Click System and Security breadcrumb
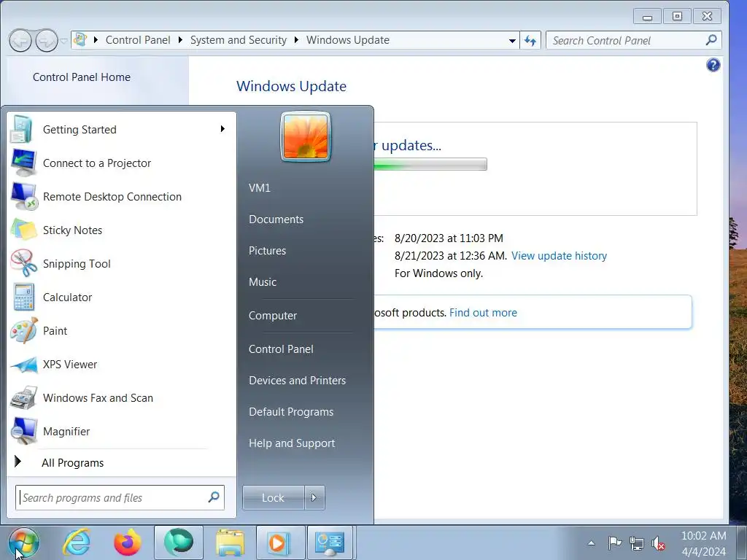This screenshot has width=747, height=560. tap(239, 40)
